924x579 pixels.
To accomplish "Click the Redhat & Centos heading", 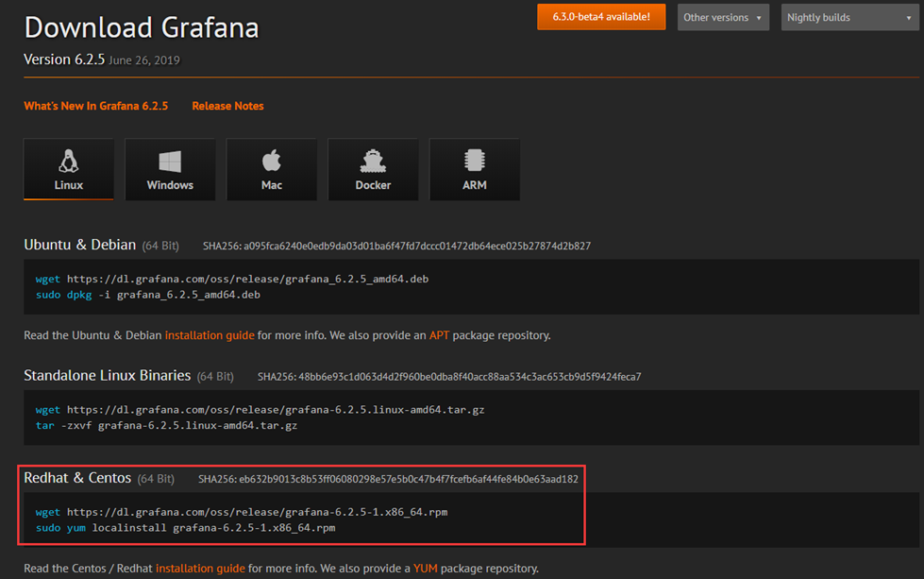I will point(77,478).
